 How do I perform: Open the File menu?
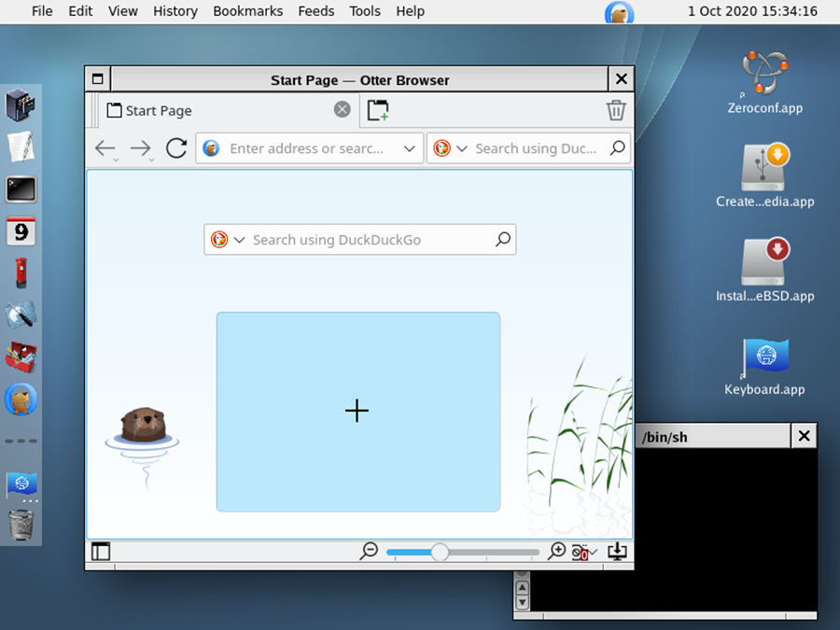pyautogui.click(x=42, y=11)
